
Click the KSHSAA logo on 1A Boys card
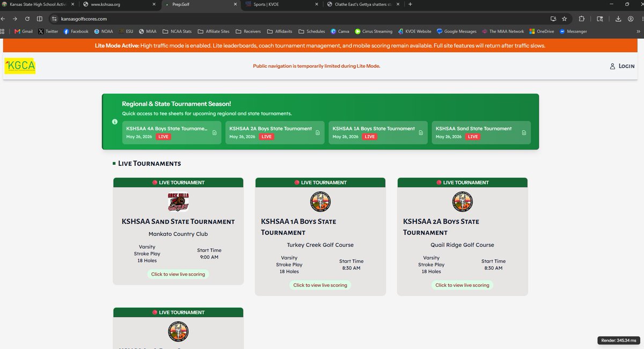coord(320,202)
